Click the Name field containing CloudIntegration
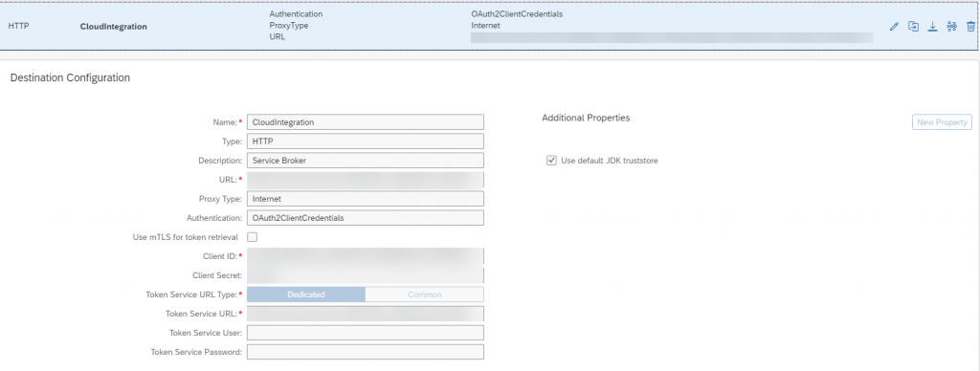980x371 pixels. pyautogui.click(x=366, y=121)
